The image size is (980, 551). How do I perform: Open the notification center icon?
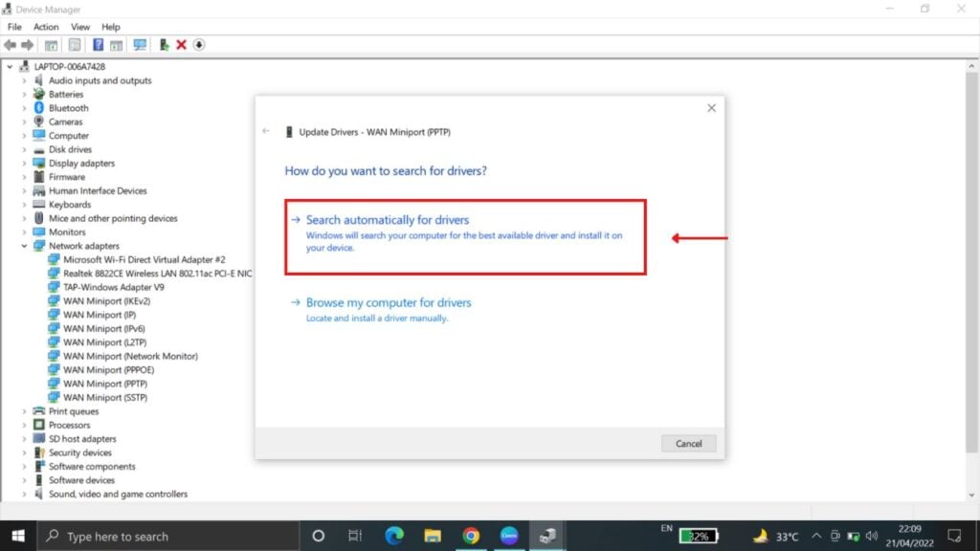[x=954, y=536]
